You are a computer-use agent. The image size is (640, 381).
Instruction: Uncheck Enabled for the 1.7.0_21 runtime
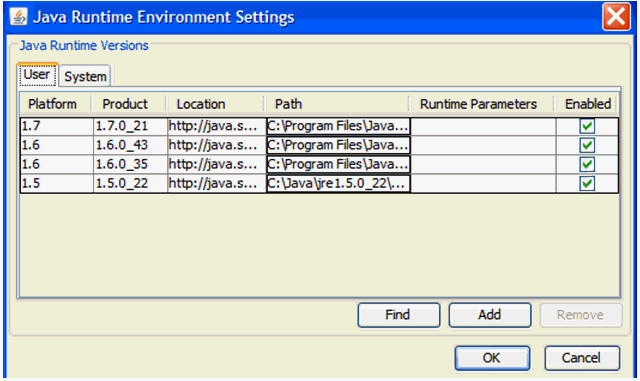point(587,126)
